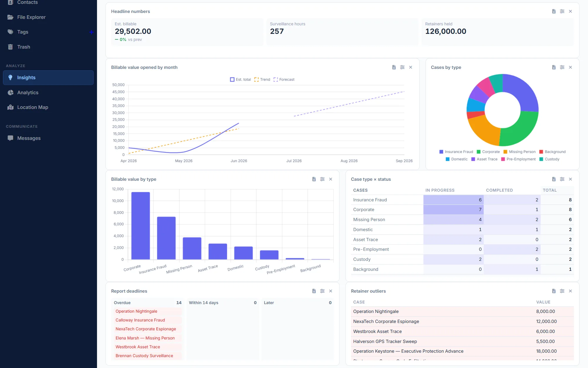The width and height of the screenshot is (588, 368).
Task: Export Headline numbers panel to file
Action: [x=554, y=11]
